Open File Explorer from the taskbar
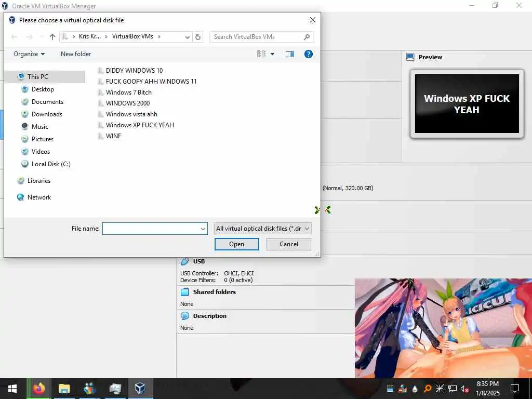 tap(64, 389)
